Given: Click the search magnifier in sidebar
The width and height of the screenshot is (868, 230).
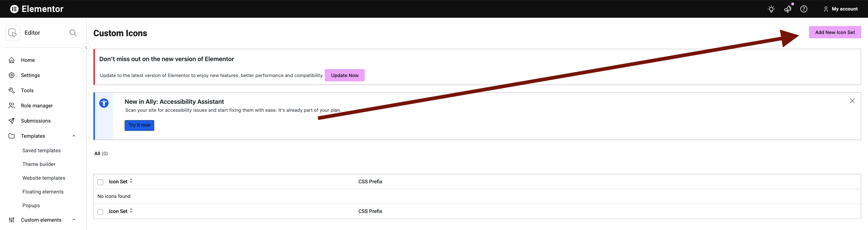Looking at the screenshot, I should pos(73,33).
